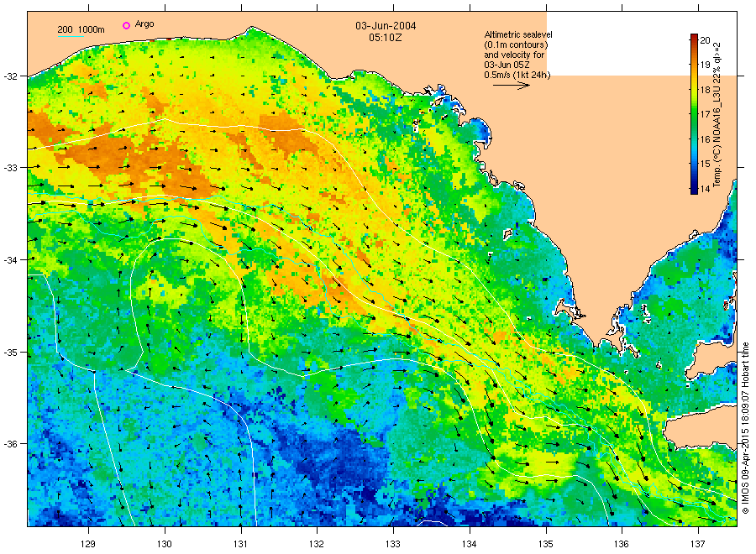The height and width of the screenshot is (554, 756).
Task: Click the 18 value on color bar
Action: click(x=705, y=90)
